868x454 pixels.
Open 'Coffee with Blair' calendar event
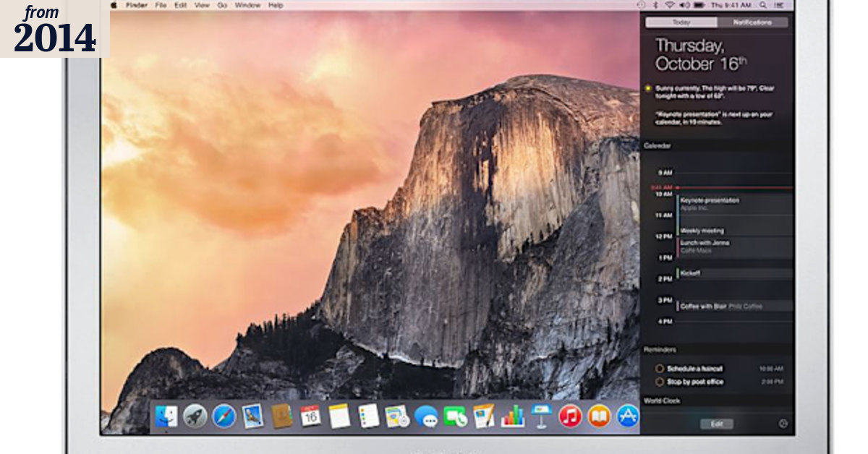point(735,306)
